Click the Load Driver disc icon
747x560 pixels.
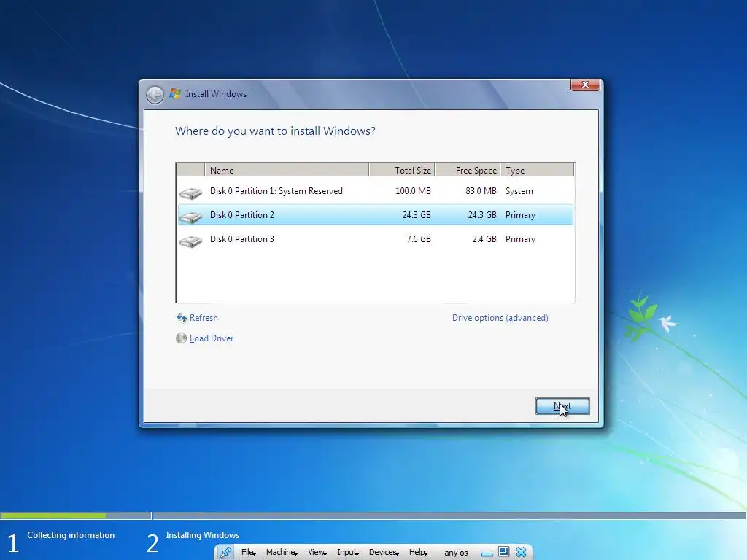pos(181,338)
